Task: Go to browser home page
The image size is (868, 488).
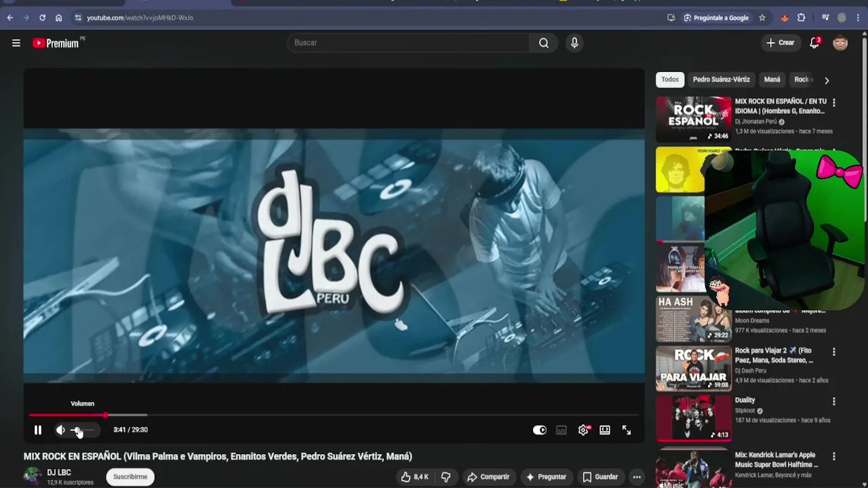Action: tap(58, 18)
